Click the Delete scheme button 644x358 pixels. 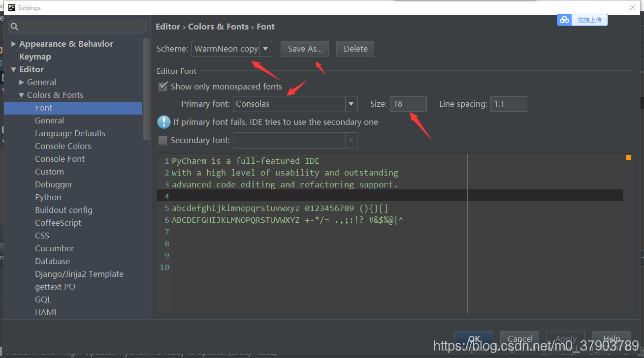point(355,49)
